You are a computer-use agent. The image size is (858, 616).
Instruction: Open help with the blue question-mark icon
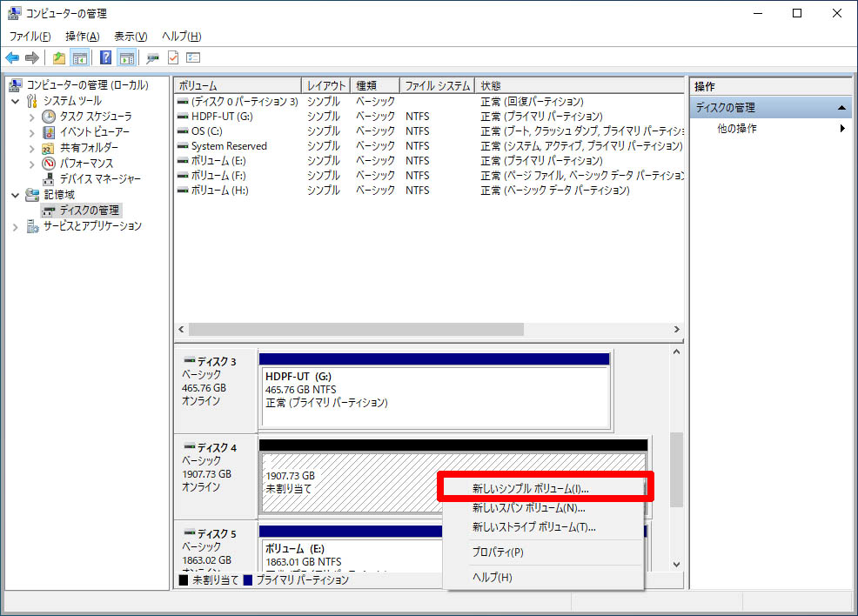tap(105, 57)
